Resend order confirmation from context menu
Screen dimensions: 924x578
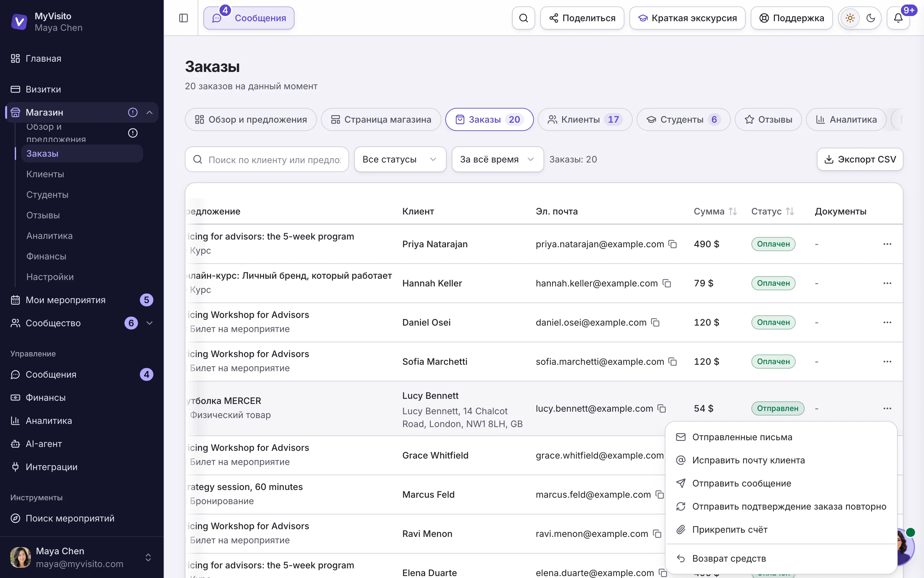point(781,506)
